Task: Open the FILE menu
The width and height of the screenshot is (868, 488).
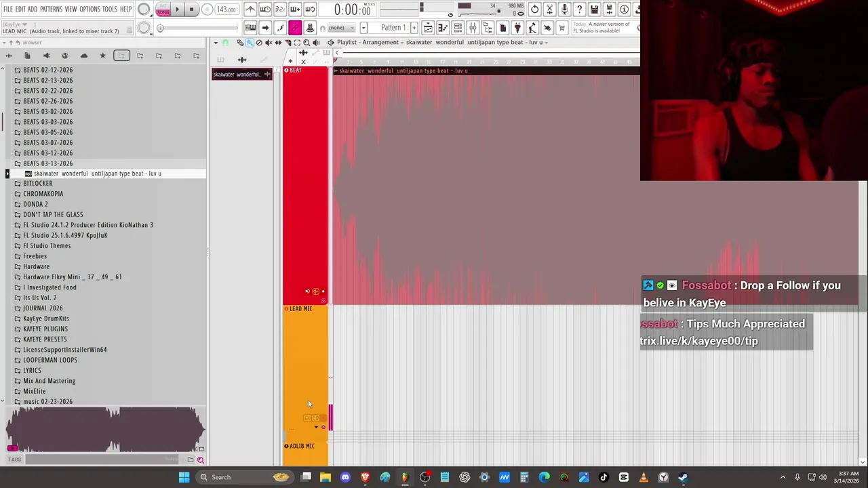Action: coord(7,9)
